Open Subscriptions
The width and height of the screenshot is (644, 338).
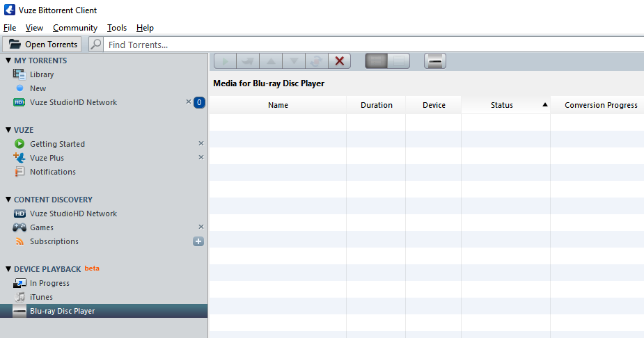(54, 241)
